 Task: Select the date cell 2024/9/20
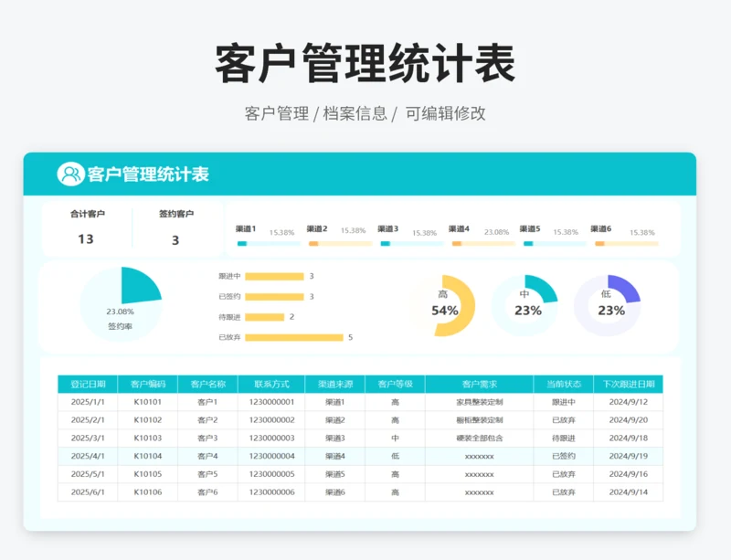629,420
